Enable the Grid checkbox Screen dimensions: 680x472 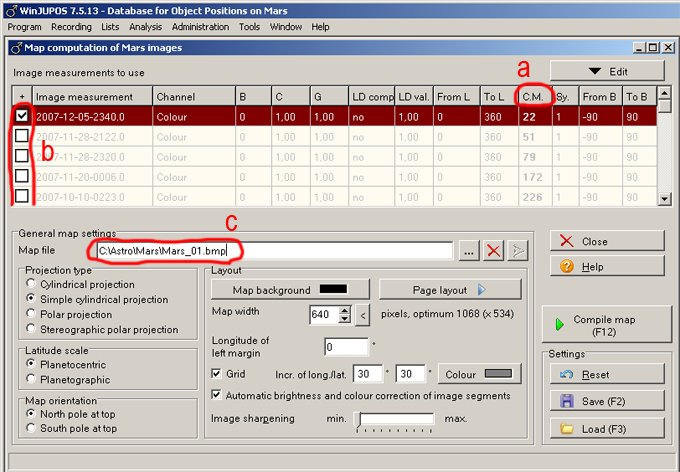pos(217,374)
